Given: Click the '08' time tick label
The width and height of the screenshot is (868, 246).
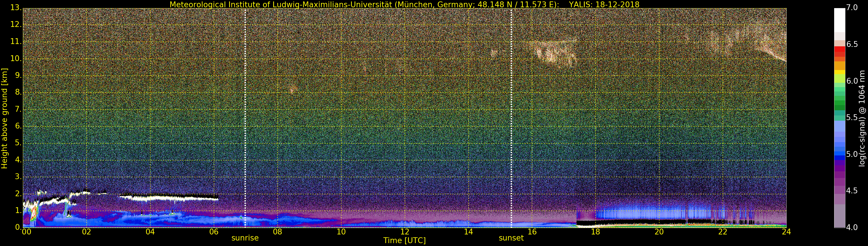Looking at the screenshot, I should pos(277,232).
